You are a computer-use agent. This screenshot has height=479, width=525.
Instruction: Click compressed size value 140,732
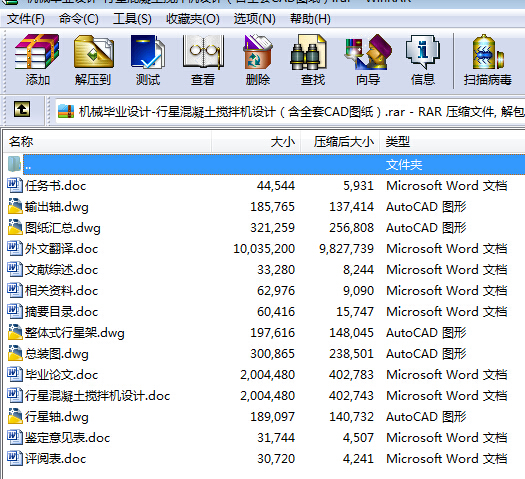(x=351, y=417)
